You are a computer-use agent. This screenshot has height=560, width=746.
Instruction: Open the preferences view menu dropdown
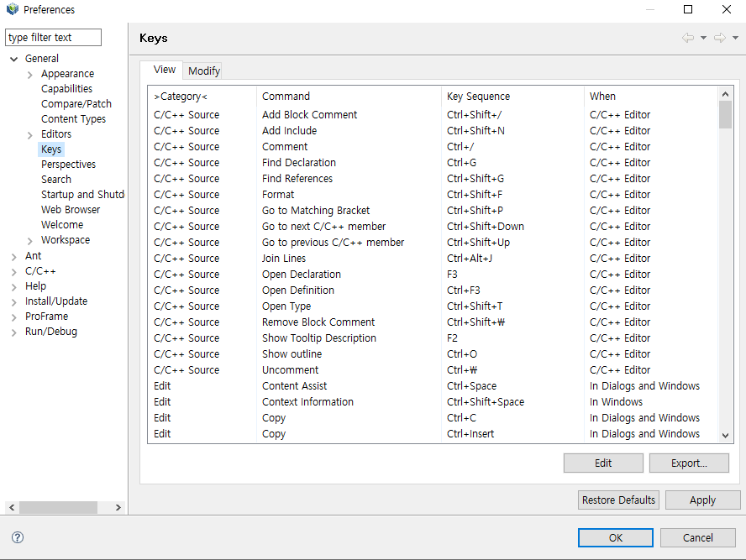pyautogui.click(x=736, y=38)
